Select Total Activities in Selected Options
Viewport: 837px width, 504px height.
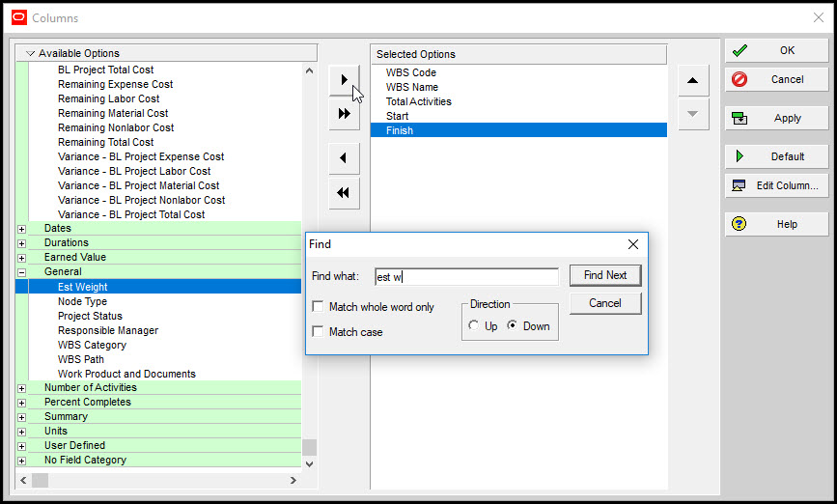click(x=419, y=101)
